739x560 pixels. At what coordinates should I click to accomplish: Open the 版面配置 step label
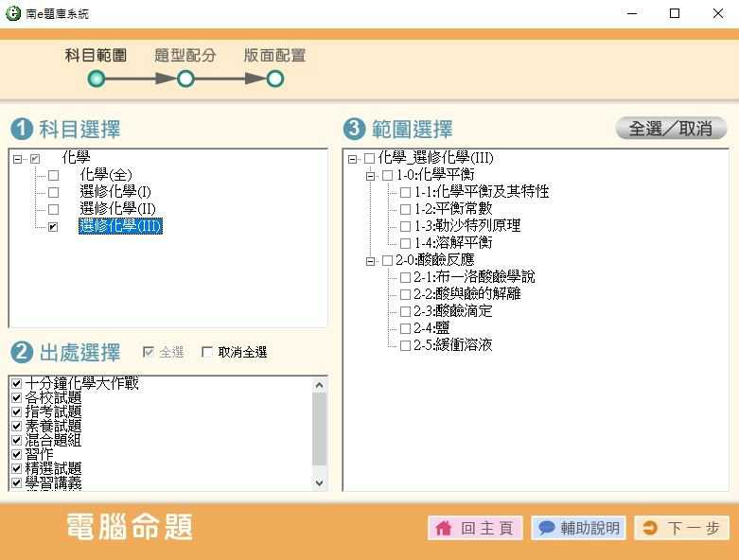pyautogui.click(x=274, y=56)
